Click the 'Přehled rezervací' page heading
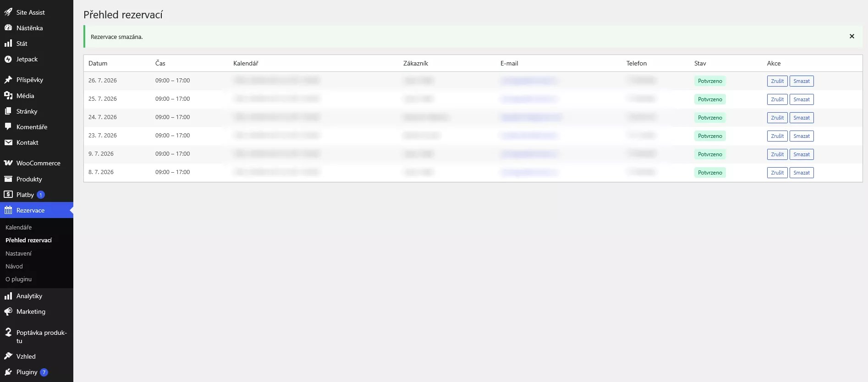 click(x=123, y=15)
